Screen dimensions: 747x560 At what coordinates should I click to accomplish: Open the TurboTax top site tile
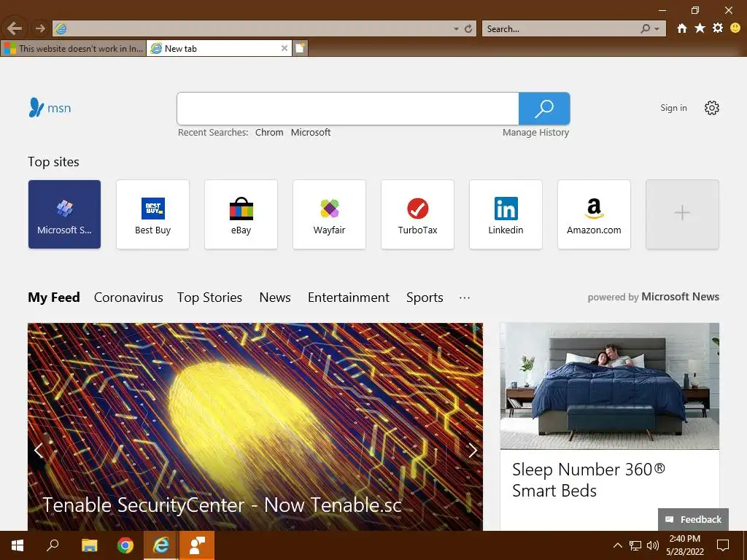417,214
